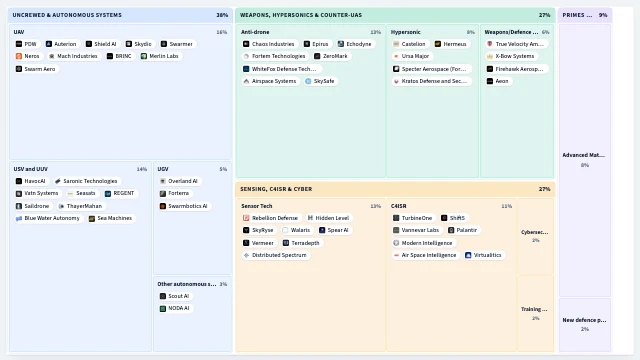Click the Virtualitics blue logo icon
640x360 pixels.
tap(468, 255)
